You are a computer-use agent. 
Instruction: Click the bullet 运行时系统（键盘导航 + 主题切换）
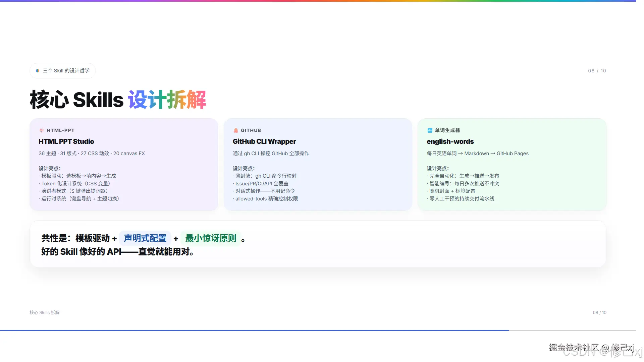[80, 199]
